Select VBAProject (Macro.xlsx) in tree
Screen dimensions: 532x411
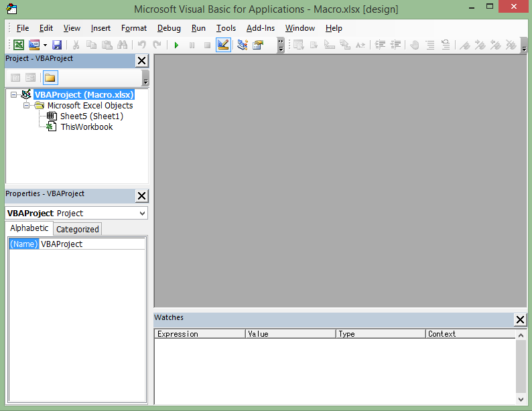(x=84, y=94)
